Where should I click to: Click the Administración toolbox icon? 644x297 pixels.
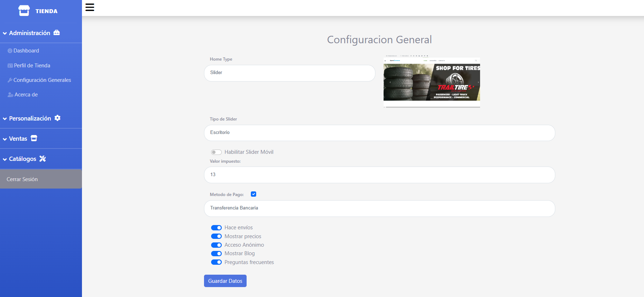pos(56,33)
